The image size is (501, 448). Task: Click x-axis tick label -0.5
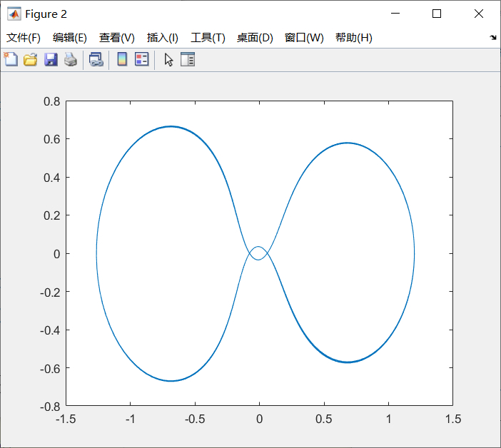coord(195,419)
